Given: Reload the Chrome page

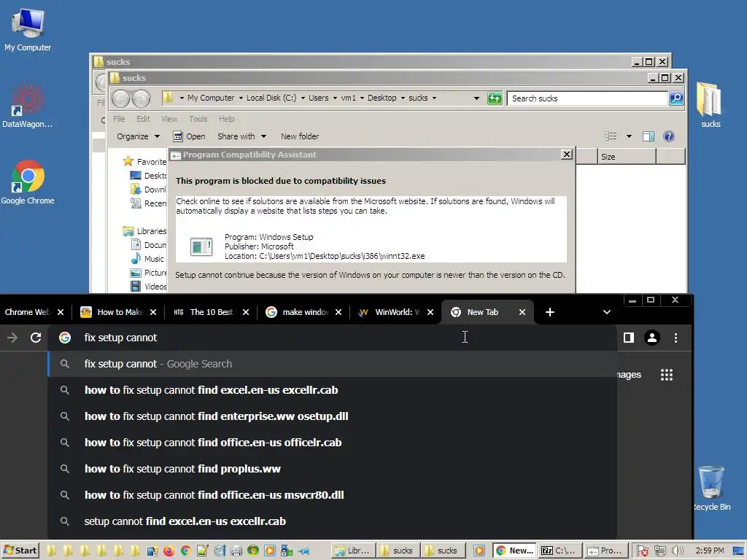Looking at the screenshot, I should (36, 338).
